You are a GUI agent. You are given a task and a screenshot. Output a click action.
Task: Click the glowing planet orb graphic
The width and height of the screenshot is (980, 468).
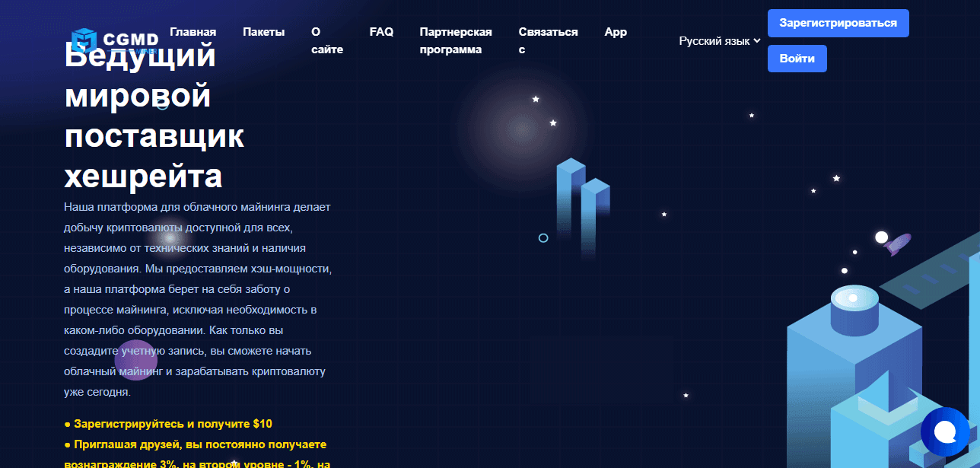pyautogui.click(x=521, y=119)
